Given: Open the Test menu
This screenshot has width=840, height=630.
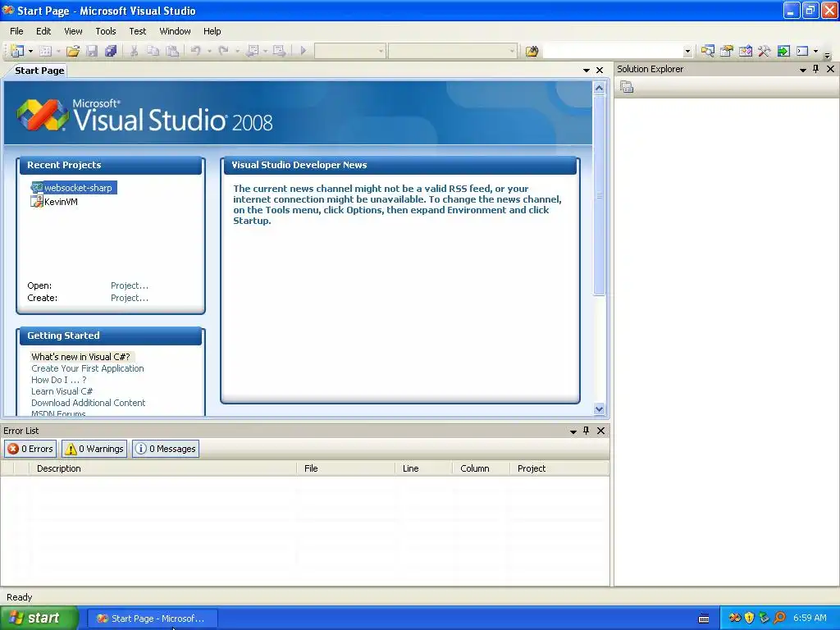Looking at the screenshot, I should tap(138, 31).
